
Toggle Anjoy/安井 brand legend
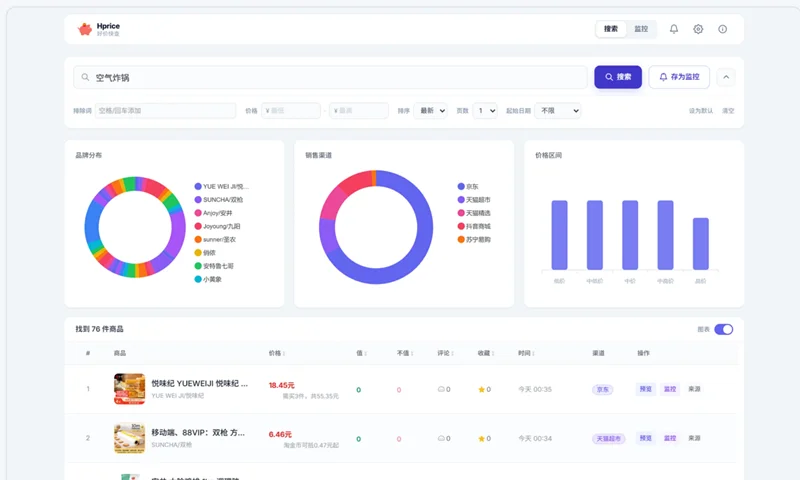click(213, 213)
